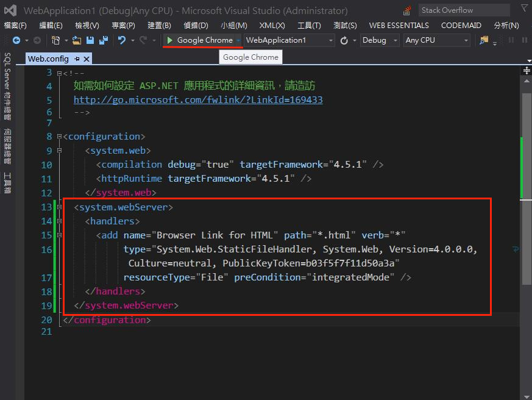The image size is (532, 400).
Task: Open the 專案(P) menu
Action: 124,26
